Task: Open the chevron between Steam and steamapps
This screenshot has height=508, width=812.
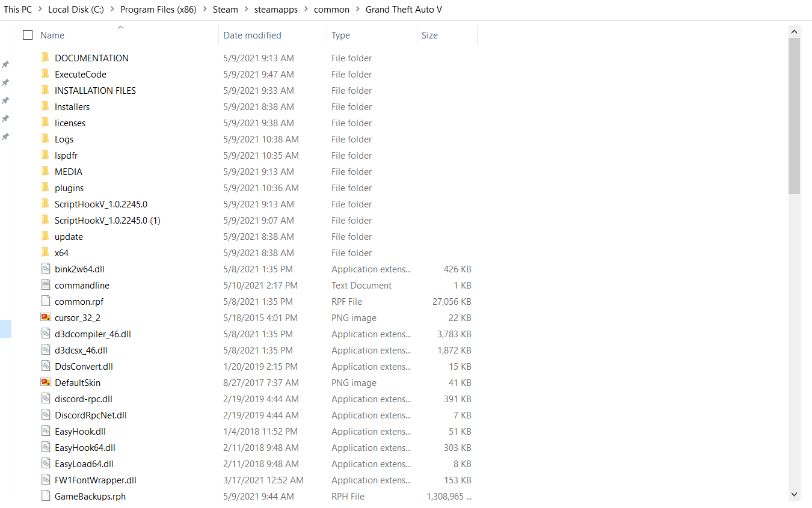Action: [x=246, y=10]
